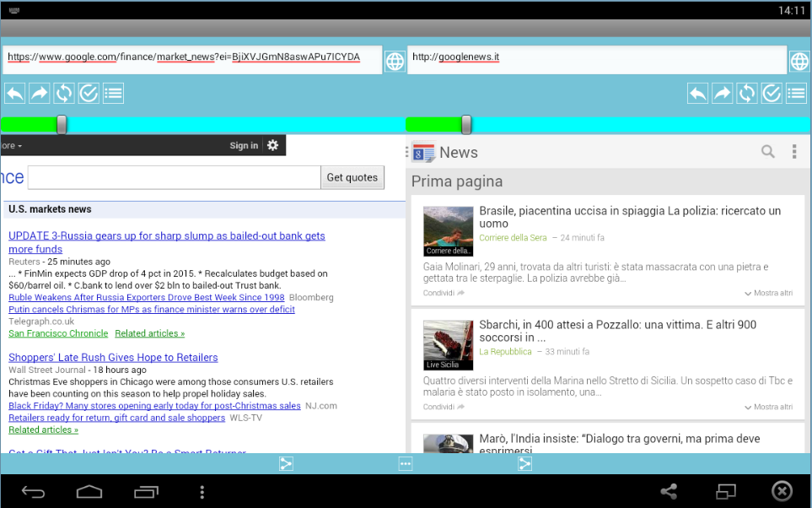The width and height of the screenshot is (812, 508).
Task: Open Shoppers' Late Rush Gives Hope article
Action: coord(113,357)
